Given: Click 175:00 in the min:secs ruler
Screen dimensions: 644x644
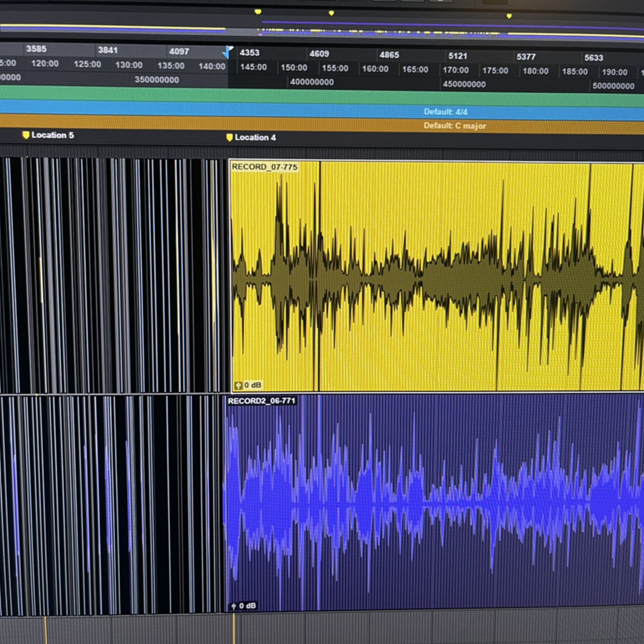Looking at the screenshot, I should (495, 71).
